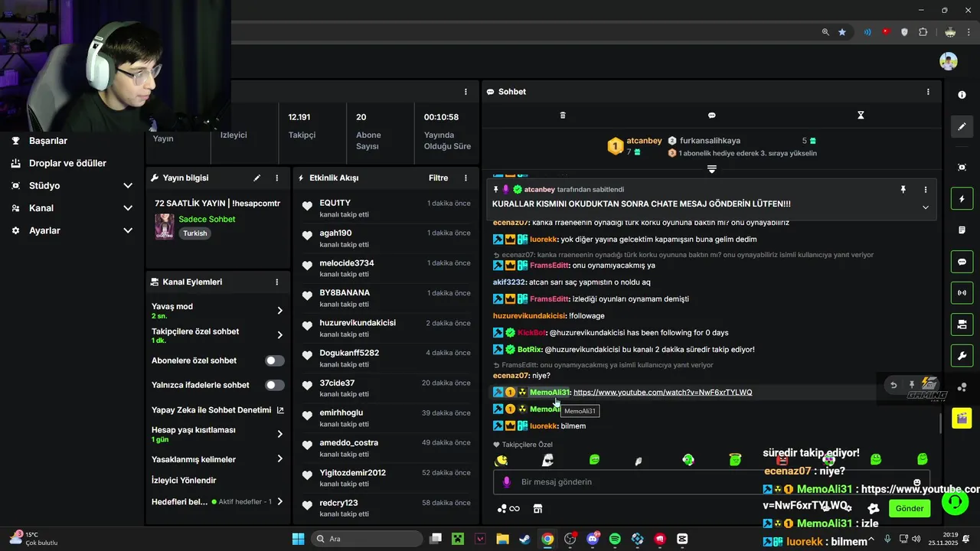Click the speech bubble icon in right sidebar
The height and width of the screenshot is (551, 980).
click(962, 262)
